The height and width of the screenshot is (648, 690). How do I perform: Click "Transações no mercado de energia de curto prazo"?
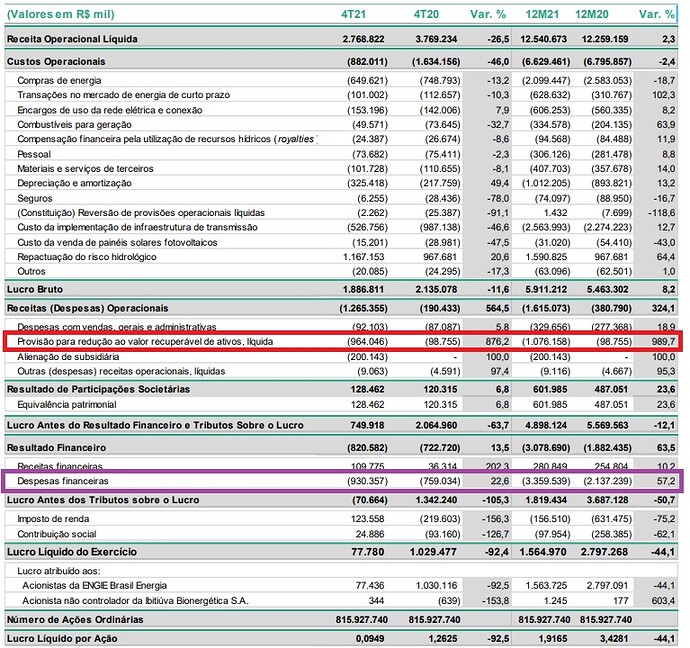123,95
